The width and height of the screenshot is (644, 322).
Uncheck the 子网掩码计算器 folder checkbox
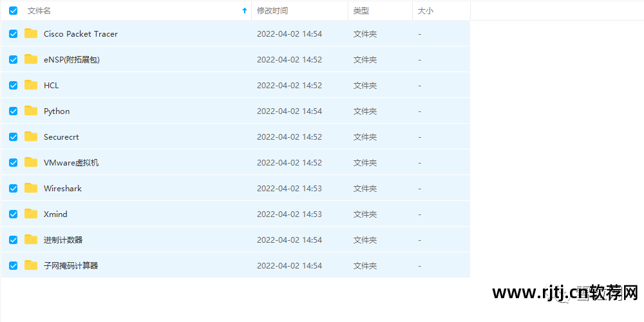click(13, 265)
